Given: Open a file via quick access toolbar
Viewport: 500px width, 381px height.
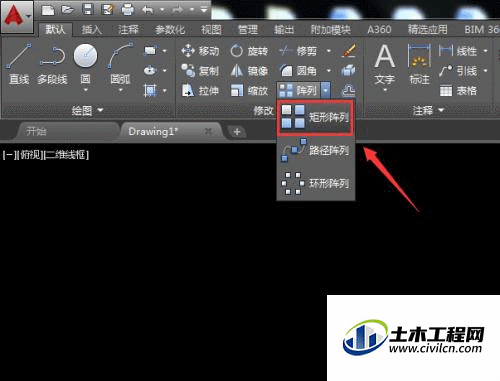Looking at the screenshot, I should [x=68, y=10].
